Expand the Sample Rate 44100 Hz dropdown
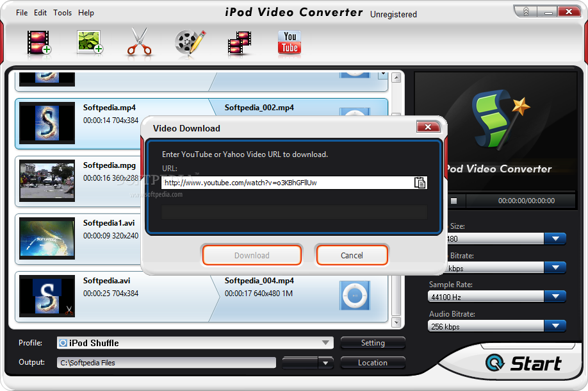 (x=555, y=296)
